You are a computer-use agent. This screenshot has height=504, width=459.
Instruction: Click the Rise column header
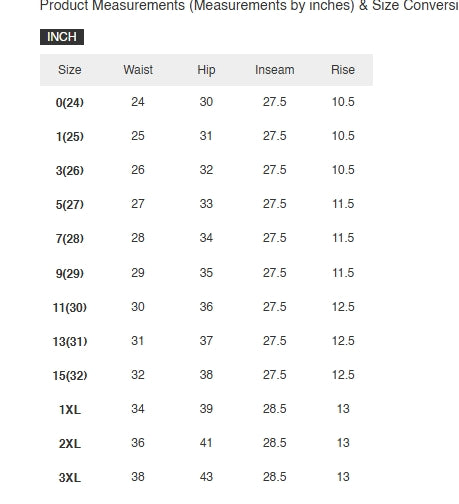343,70
